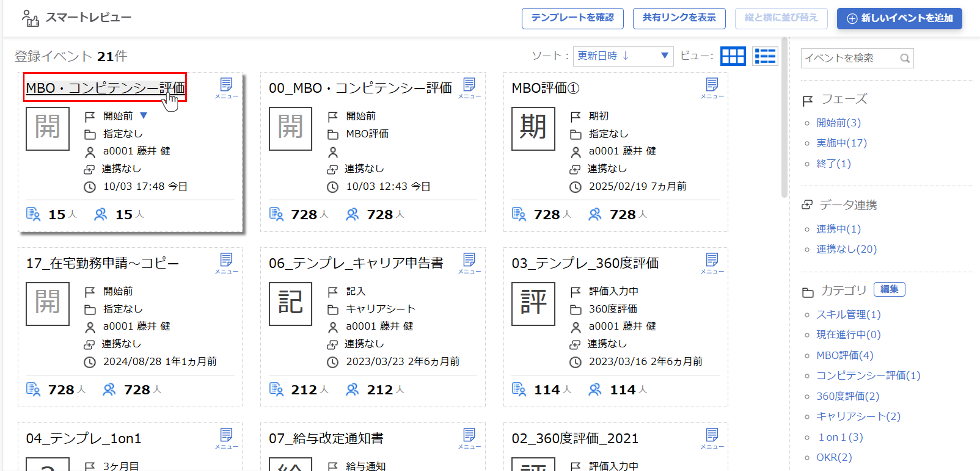
Task: Click 期 phase thumbnail on MBO評価① card
Action: click(x=533, y=128)
